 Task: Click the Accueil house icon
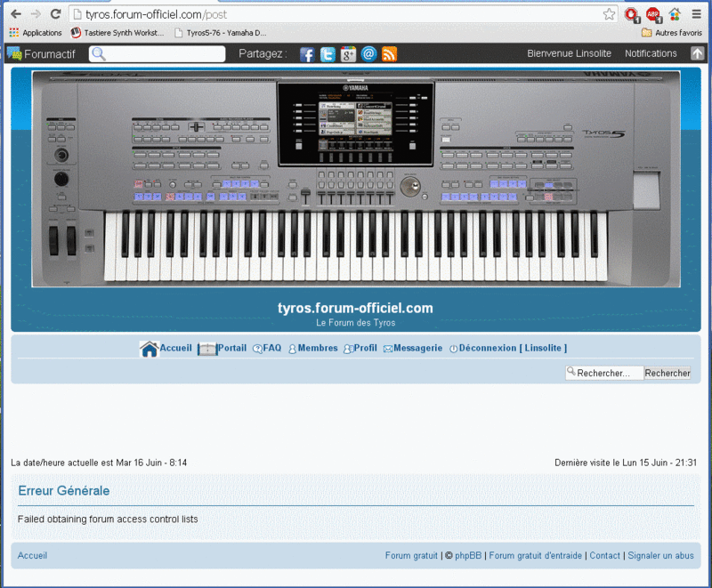(x=149, y=349)
